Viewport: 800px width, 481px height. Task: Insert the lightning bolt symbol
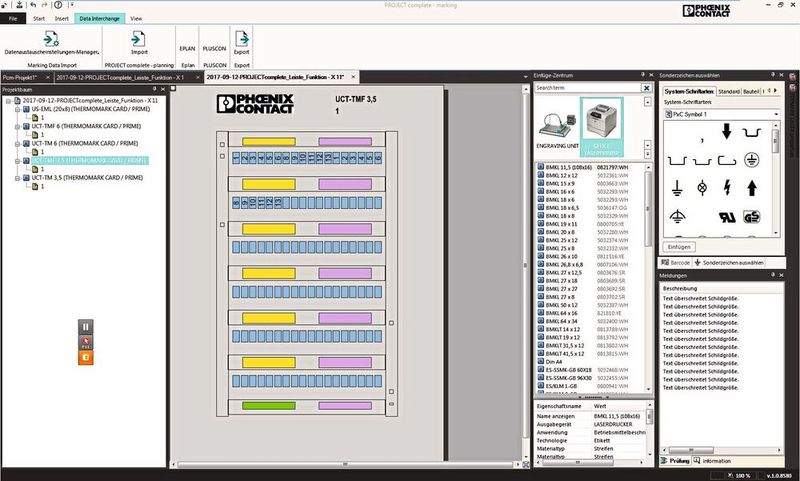(727, 188)
